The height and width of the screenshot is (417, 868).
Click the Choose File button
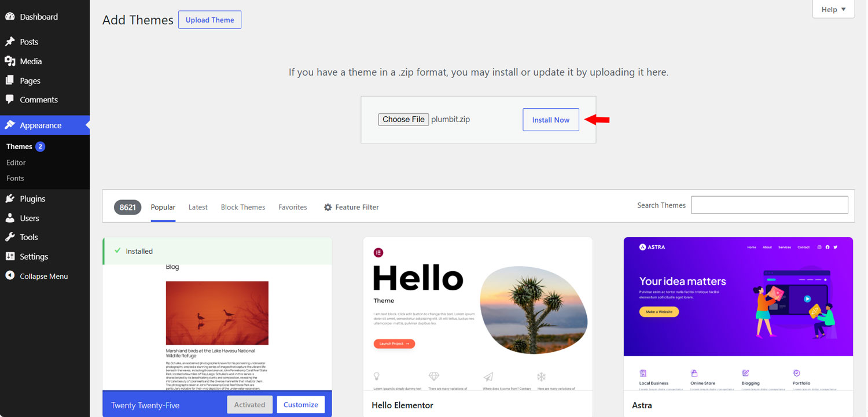pos(403,120)
